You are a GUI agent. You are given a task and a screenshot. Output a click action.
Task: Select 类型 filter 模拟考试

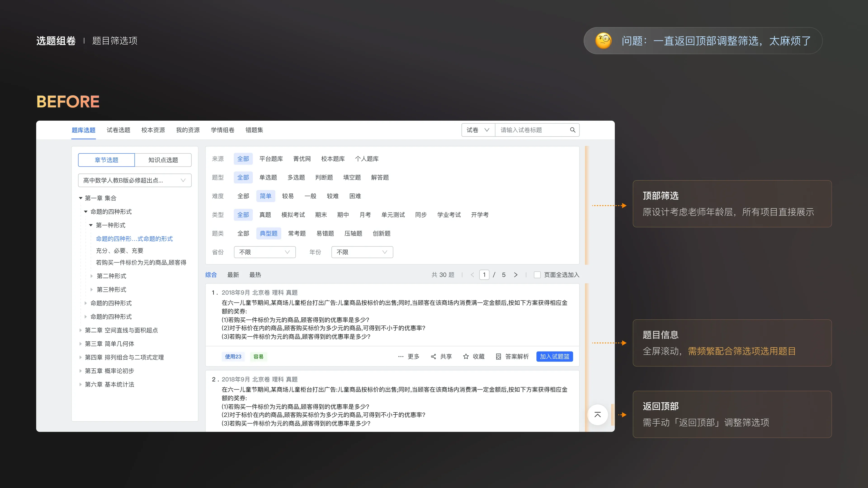coord(293,215)
